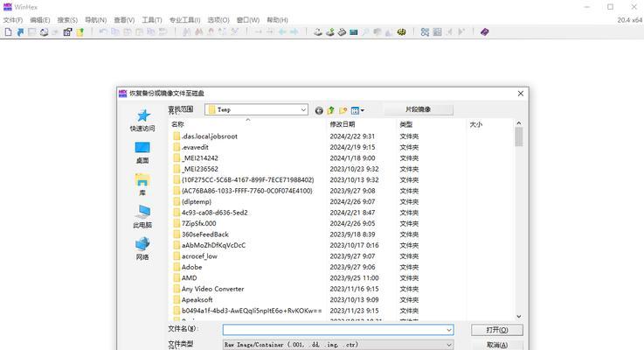Expand the file type Raw Image/Container dropdown
The height and width of the screenshot is (350, 644).
pos(449,345)
